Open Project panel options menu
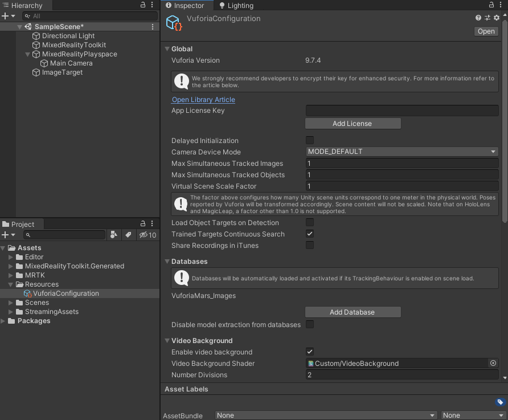This screenshot has width=508, height=420. tap(152, 223)
